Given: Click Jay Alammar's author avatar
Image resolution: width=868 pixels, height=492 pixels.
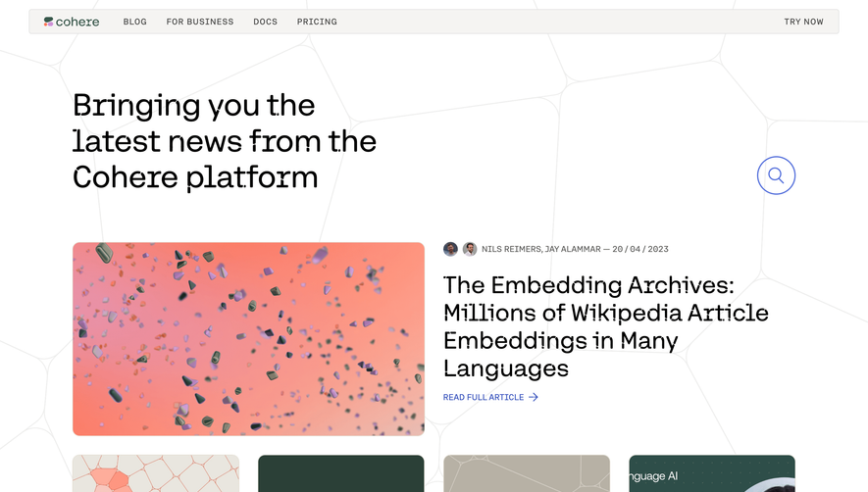Looking at the screenshot, I should coord(470,249).
